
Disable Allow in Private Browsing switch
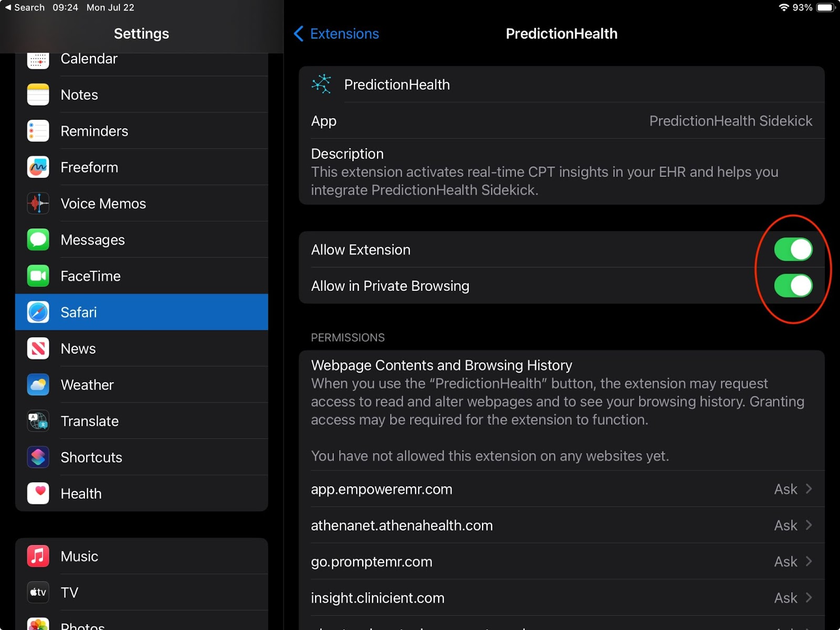[793, 286]
